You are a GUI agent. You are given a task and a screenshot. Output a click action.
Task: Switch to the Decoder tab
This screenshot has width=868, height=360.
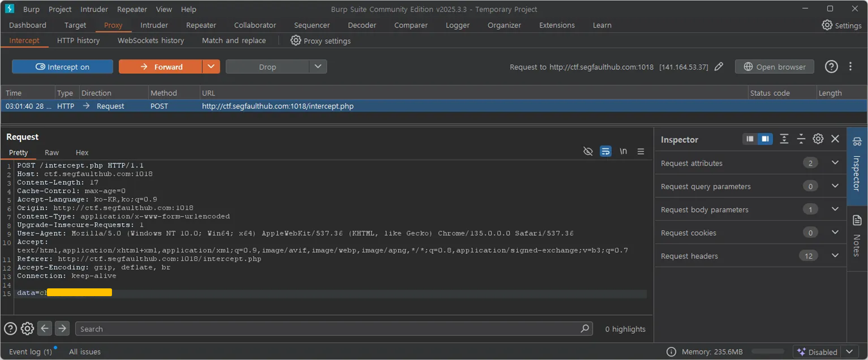pos(362,25)
